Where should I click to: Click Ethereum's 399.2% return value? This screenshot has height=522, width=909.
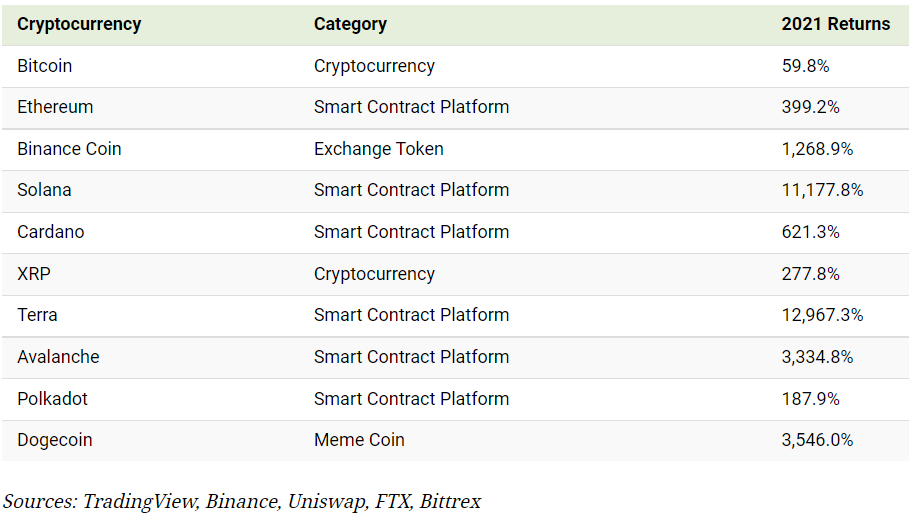[810, 107]
